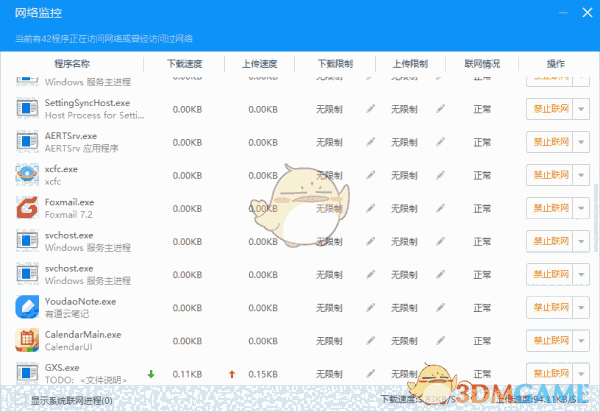Edit download limit pencil for YoudaoNote.exe

click(370, 307)
